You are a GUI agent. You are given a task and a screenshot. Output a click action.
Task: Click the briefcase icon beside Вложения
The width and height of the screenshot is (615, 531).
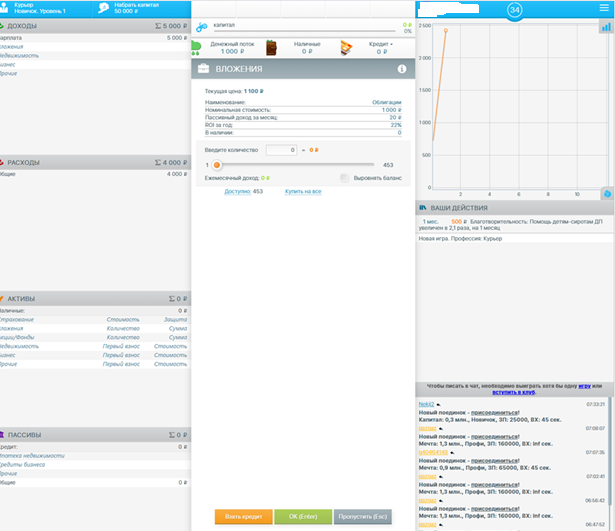click(203, 68)
